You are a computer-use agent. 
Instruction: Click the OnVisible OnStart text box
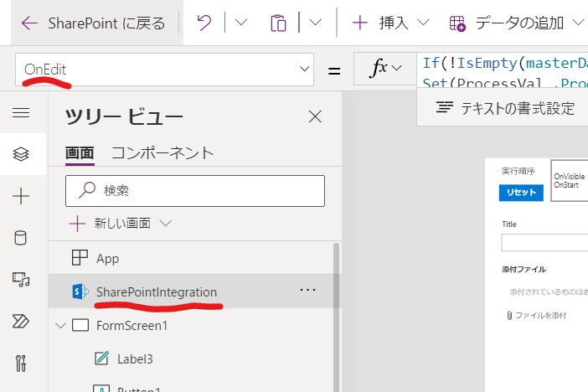[x=570, y=180]
